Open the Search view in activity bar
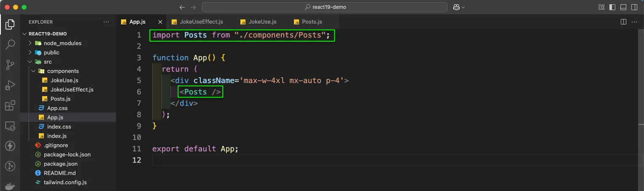 click(10, 44)
